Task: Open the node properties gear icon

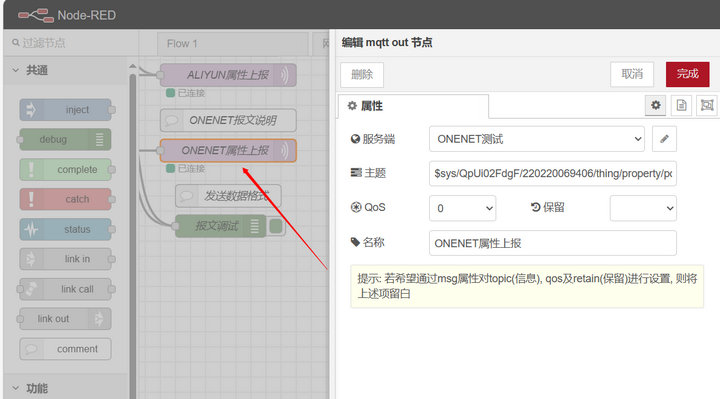Action: click(656, 105)
